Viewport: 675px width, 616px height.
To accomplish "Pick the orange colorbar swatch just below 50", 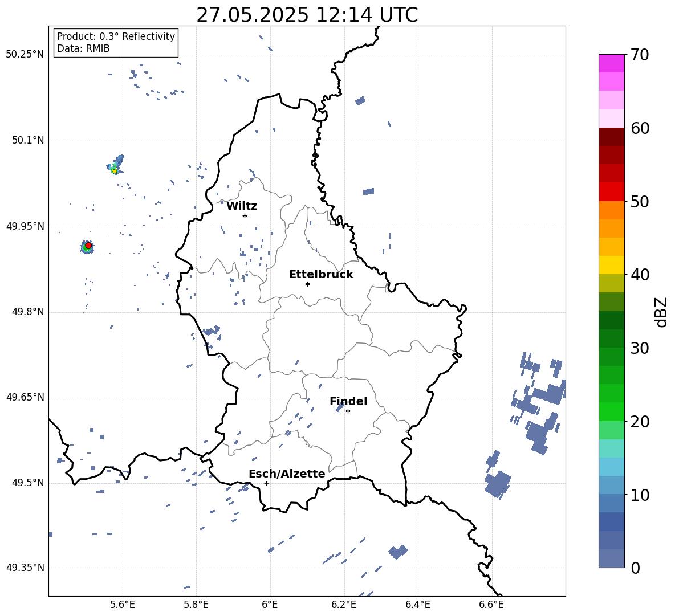I will tap(611, 210).
